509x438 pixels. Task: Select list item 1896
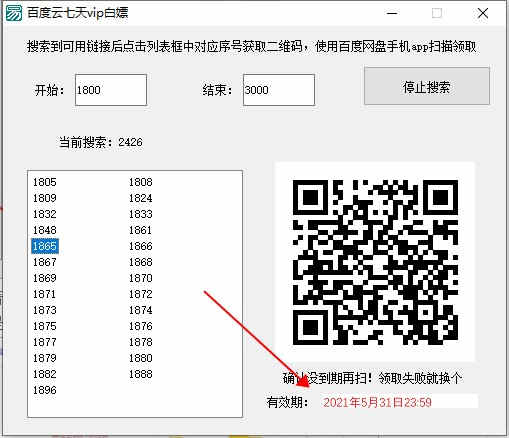click(x=45, y=390)
